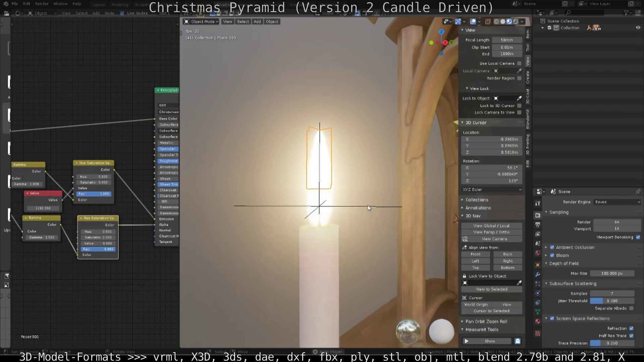This screenshot has height=362, width=644.
Task: Open the Particles properties tab icon
Action: [538, 284]
